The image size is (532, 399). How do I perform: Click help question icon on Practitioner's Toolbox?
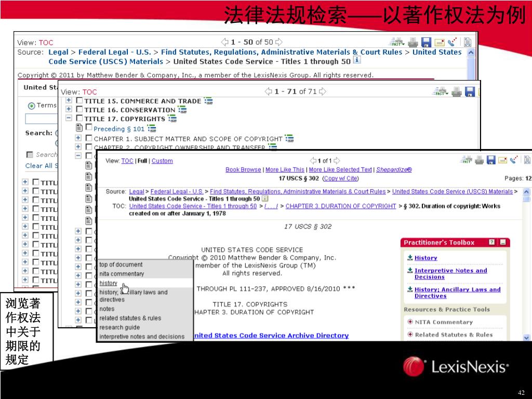point(491,242)
